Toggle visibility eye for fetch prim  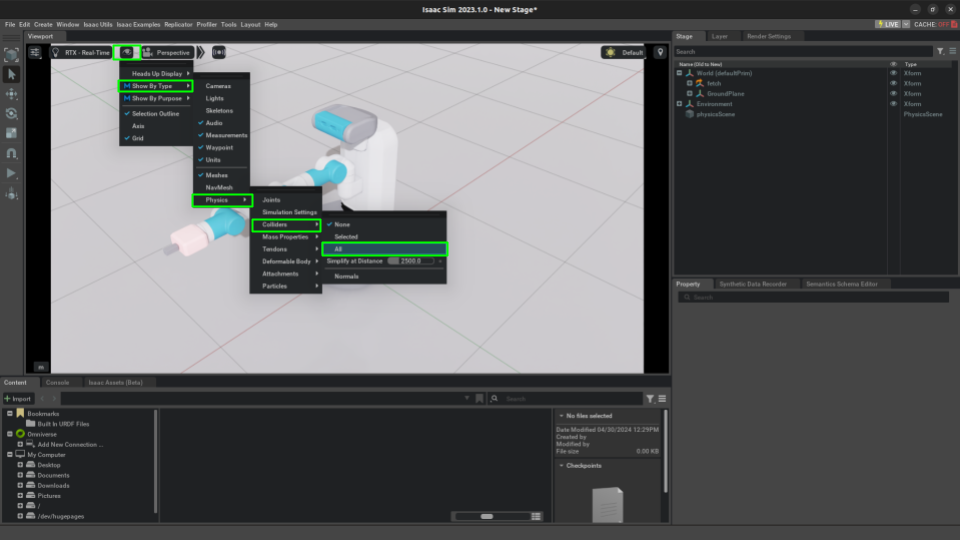point(893,83)
